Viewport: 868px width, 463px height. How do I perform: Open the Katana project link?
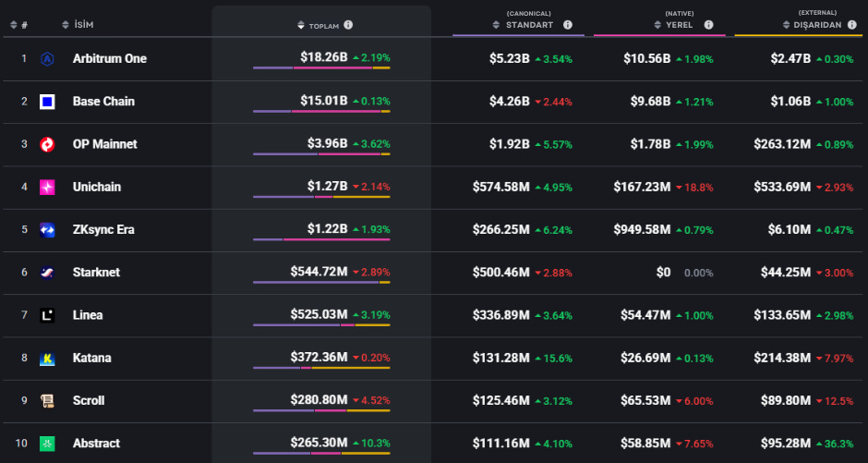(x=92, y=358)
